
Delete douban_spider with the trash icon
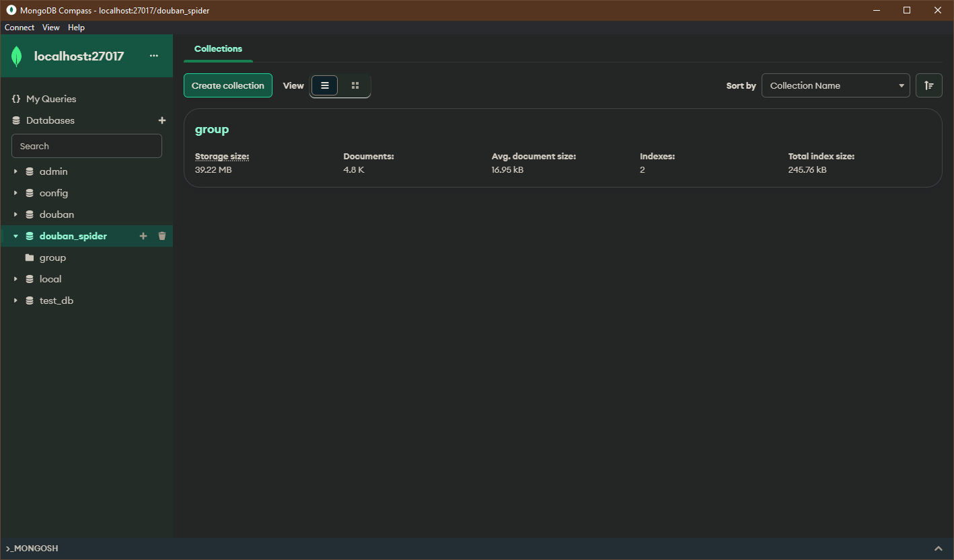pos(161,236)
